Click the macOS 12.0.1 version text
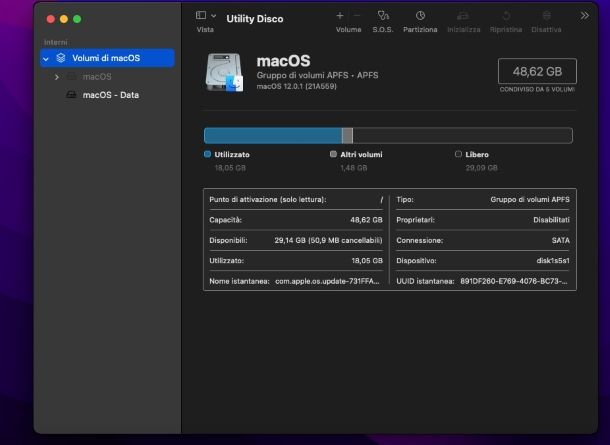This screenshot has width=610, height=445. pos(297,86)
